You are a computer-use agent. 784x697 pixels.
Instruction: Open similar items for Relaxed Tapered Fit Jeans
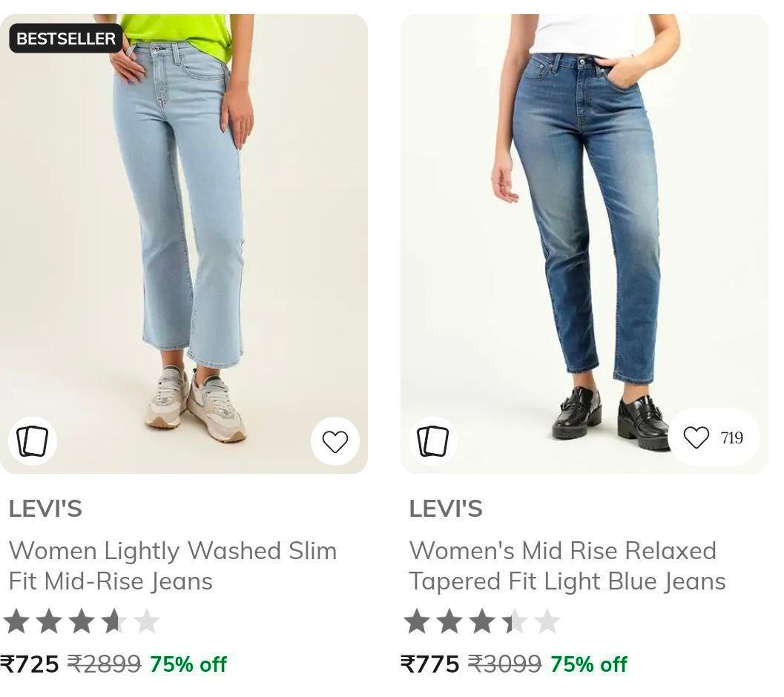(x=433, y=441)
